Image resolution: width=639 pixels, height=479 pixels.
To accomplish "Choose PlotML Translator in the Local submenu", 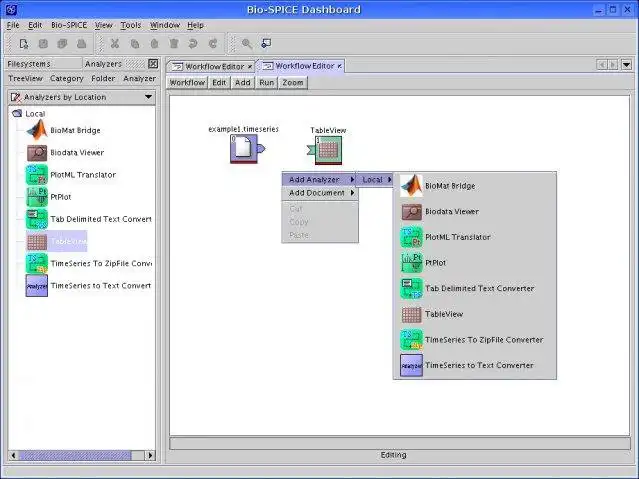I will [475, 237].
